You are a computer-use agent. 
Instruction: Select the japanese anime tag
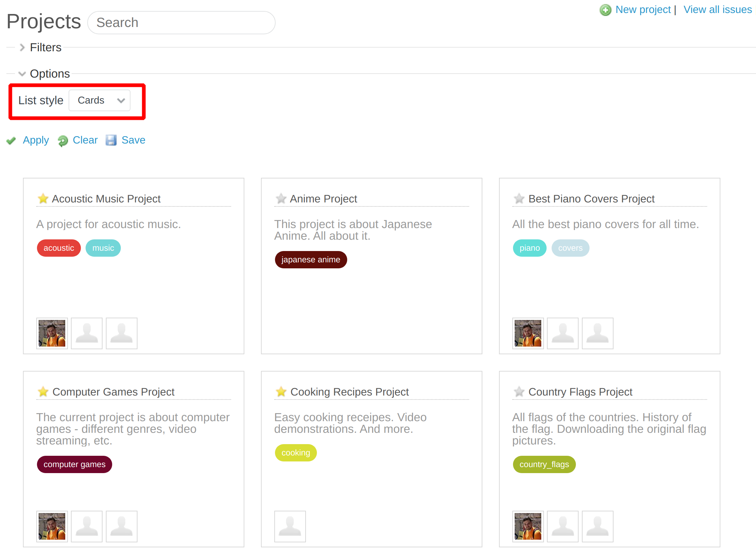[x=311, y=260]
